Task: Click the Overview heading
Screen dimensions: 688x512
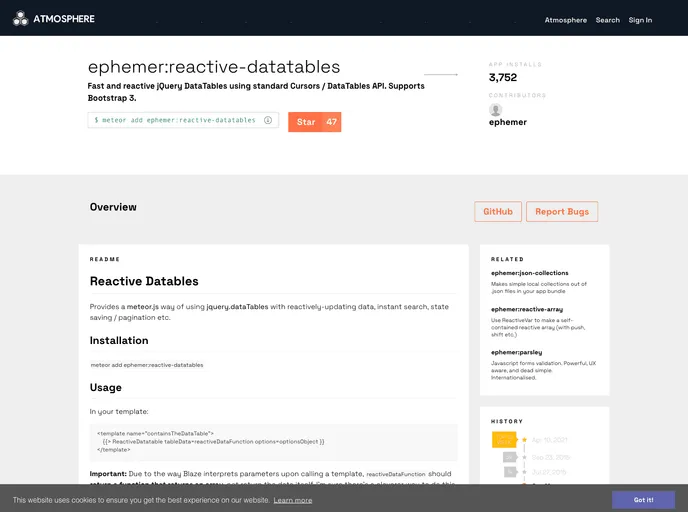Action: click(113, 207)
